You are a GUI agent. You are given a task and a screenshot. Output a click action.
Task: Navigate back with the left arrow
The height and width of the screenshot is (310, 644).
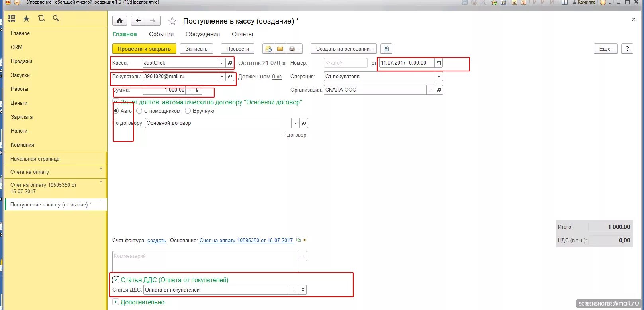click(x=139, y=21)
